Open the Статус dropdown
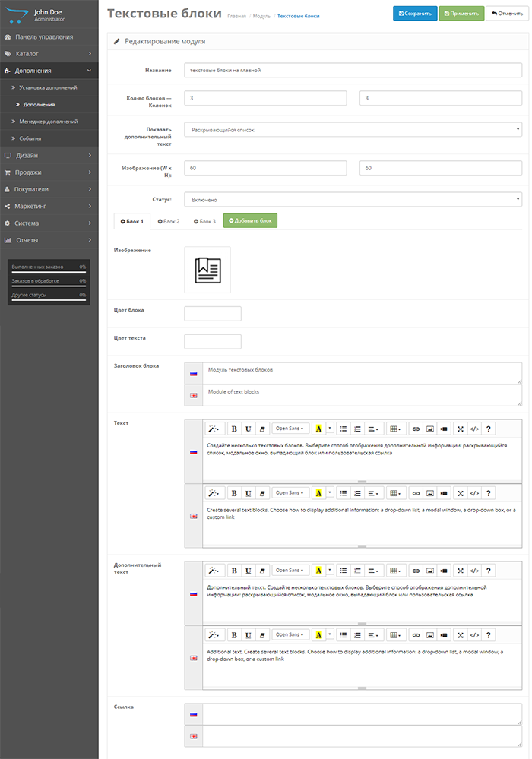Screen dimensions: 532x759 coord(353,199)
